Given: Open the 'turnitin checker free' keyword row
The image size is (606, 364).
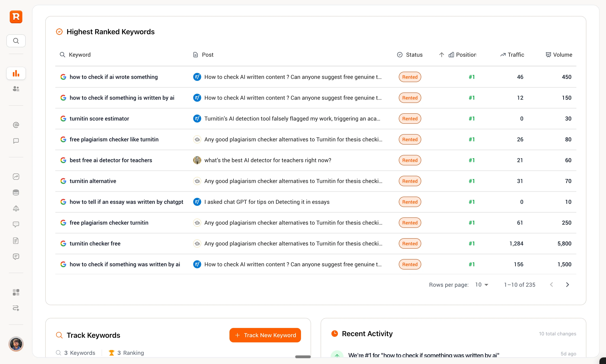Looking at the screenshot, I should 316,243.
